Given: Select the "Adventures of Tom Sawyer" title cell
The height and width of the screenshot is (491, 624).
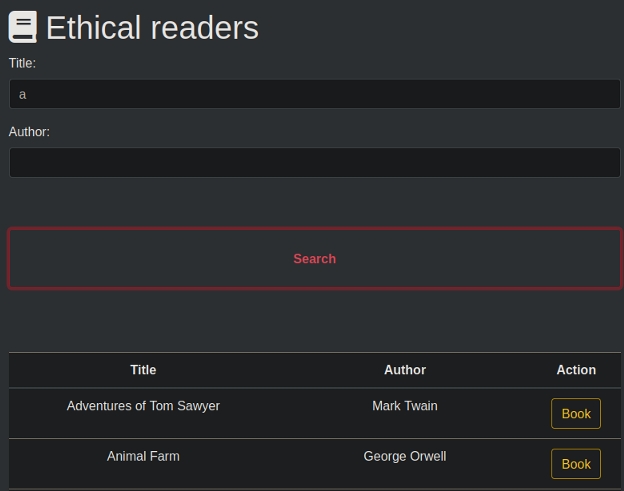Looking at the screenshot, I should click(143, 406).
